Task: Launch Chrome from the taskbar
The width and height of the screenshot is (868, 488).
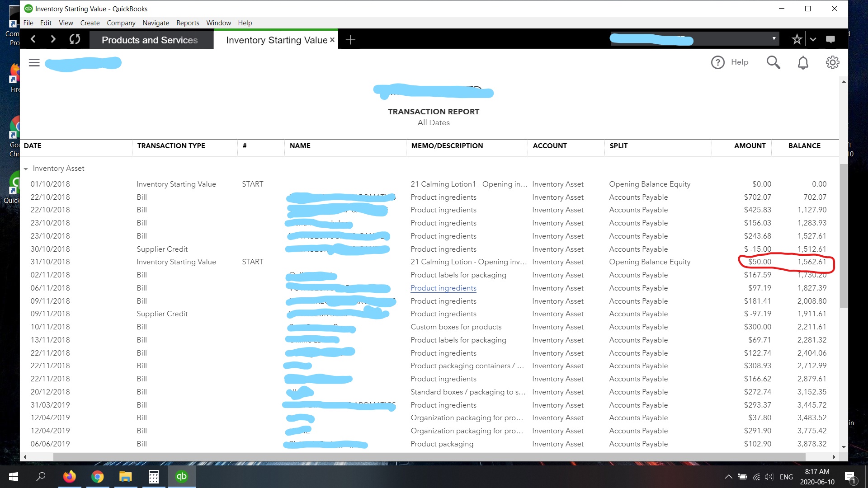Action: (x=98, y=476)
